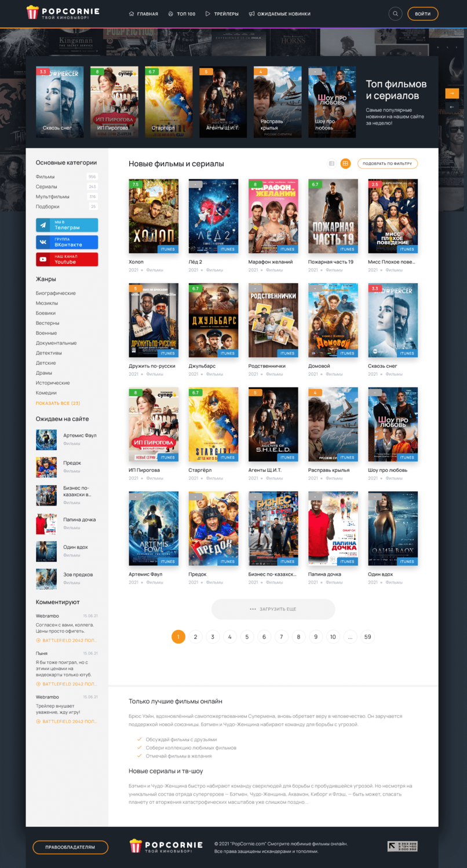Open the Марафон желаний poster
This screenshot has width=467, height=868.
pyautogui.click(x=273, y=216)
